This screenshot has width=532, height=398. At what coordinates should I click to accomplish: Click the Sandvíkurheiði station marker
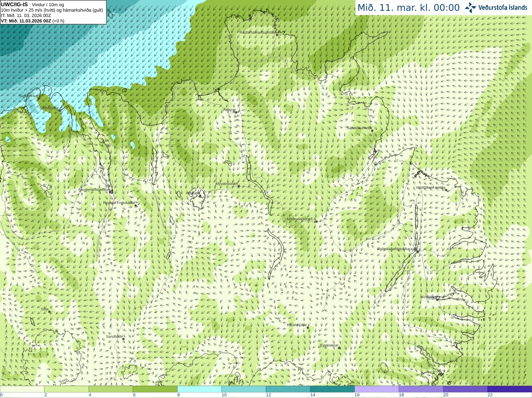pyautogui.click(x=372, y=130)
